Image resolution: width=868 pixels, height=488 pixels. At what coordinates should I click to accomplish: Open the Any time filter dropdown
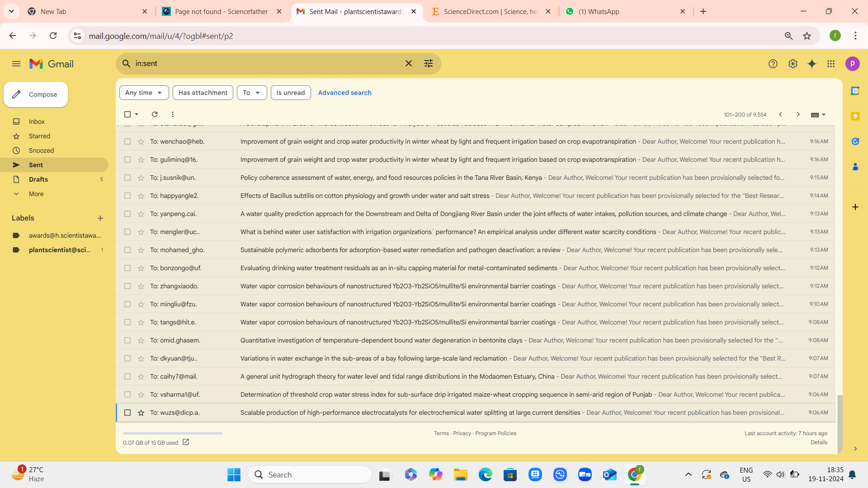point(144,93)
